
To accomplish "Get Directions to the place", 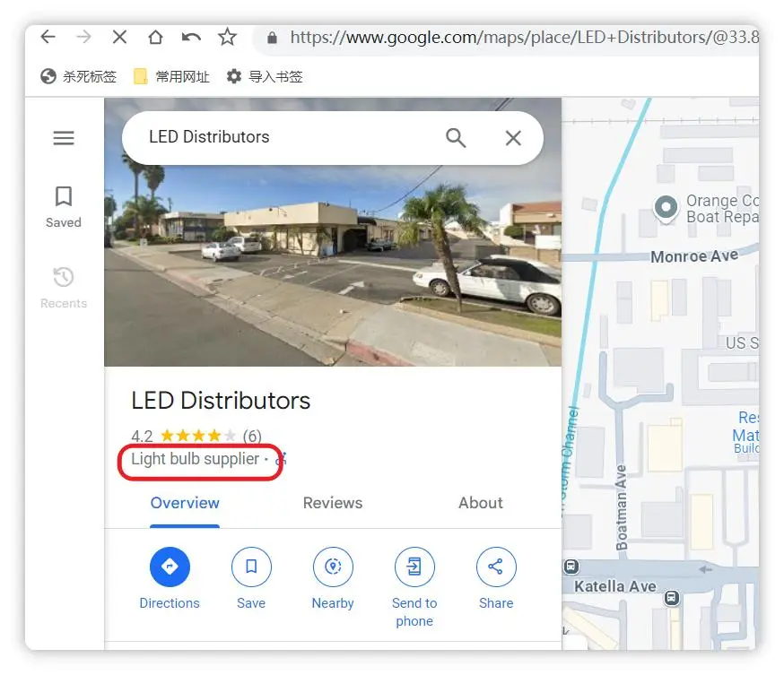I will pyautogui.click(x=170, y=578).
